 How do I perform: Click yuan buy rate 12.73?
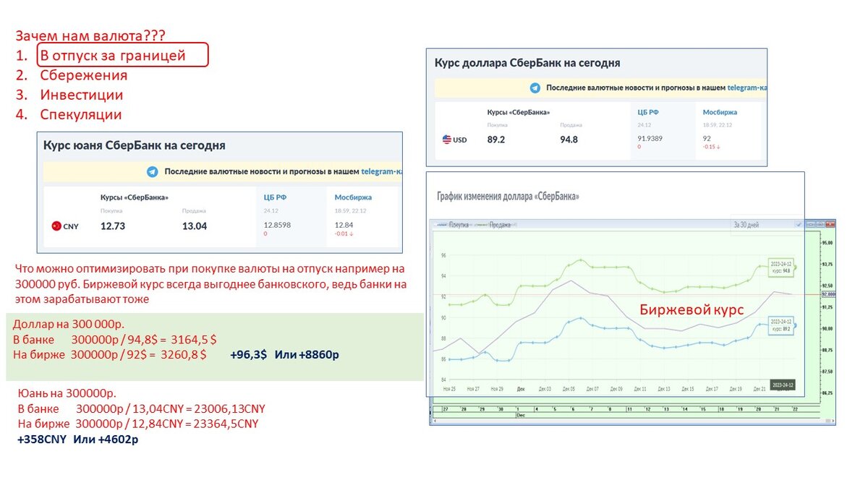(113, 226)
